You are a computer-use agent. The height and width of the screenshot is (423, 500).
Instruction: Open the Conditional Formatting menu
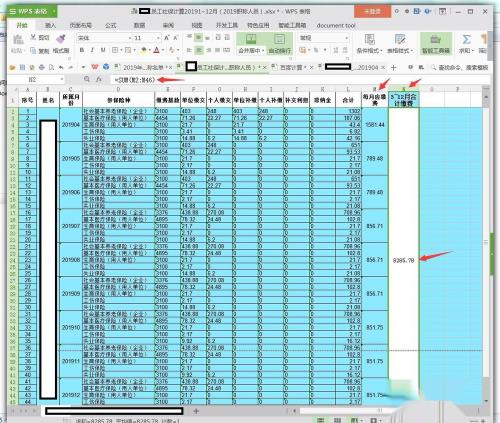369,44
